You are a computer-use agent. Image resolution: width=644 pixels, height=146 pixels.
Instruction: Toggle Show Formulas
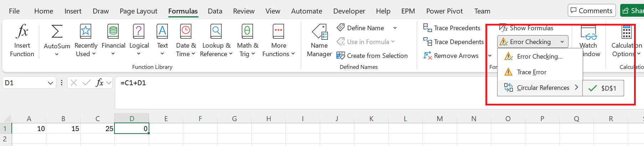526,28
